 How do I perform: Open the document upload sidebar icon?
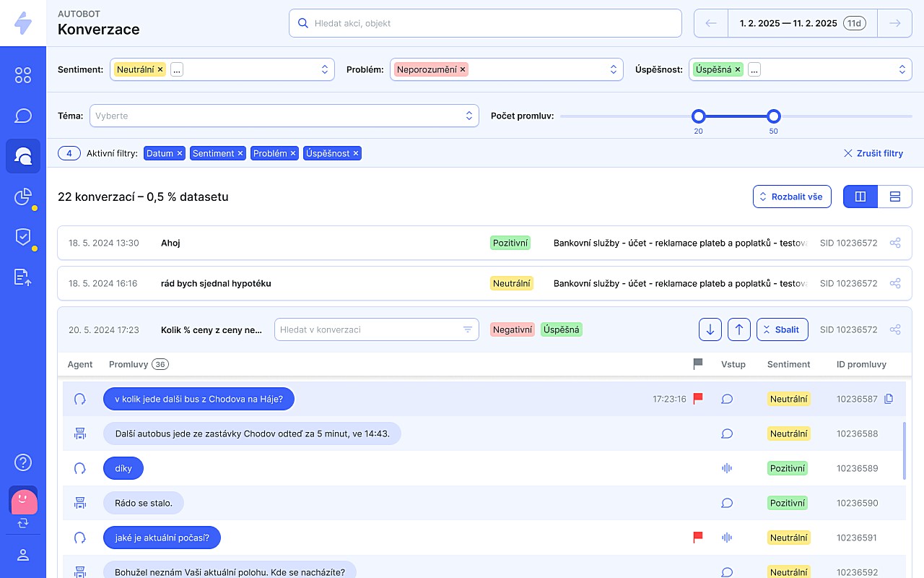[23, 277]
